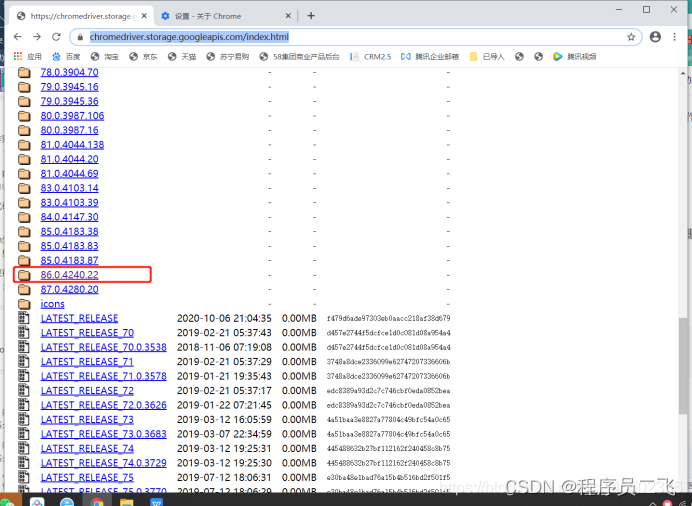Open the 应用 apps bookmark

[x=27, y=56]
